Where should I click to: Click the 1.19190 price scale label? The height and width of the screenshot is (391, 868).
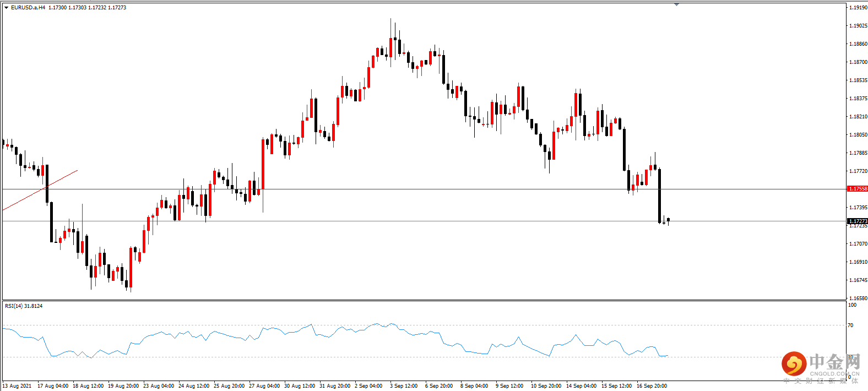click(858, 8)
